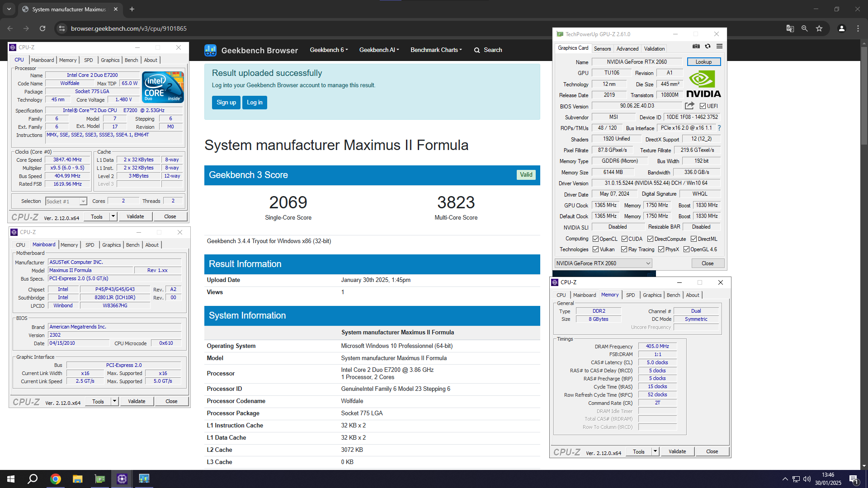Open the NVIDIA GeForce RTX 2060 GPU dropdown
The height and width of the screenshot is (488, 868).
(603, 263)
